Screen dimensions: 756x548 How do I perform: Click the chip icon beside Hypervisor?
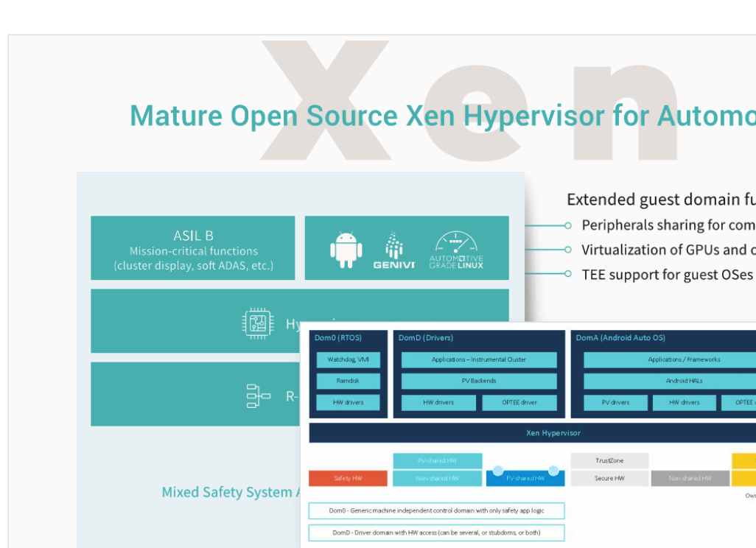coord(259,322)
